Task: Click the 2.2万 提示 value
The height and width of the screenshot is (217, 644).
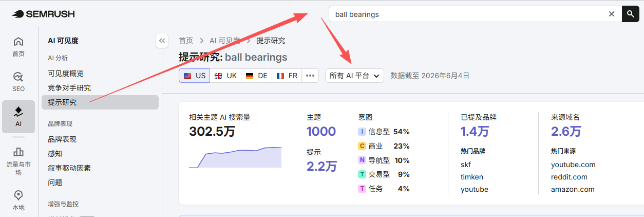Action: click(322, 167)
